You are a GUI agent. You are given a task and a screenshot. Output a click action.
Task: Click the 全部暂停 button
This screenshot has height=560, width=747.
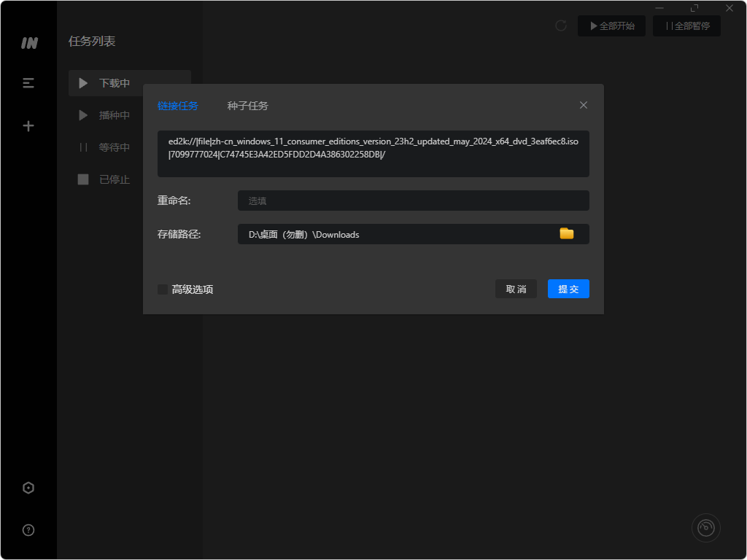click(x=686, y=26)
